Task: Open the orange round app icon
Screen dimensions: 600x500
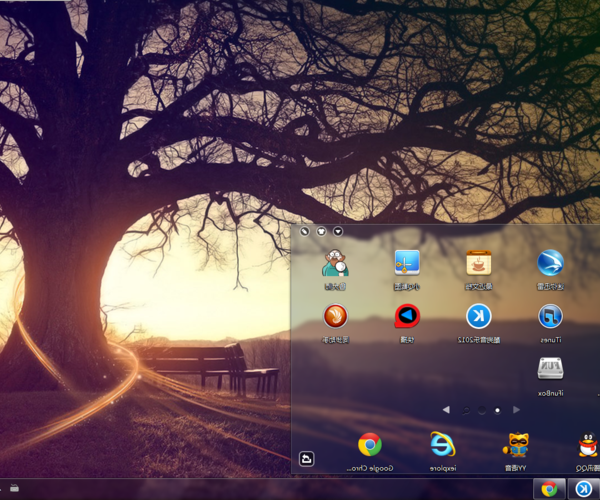Action: pos(335,318)
